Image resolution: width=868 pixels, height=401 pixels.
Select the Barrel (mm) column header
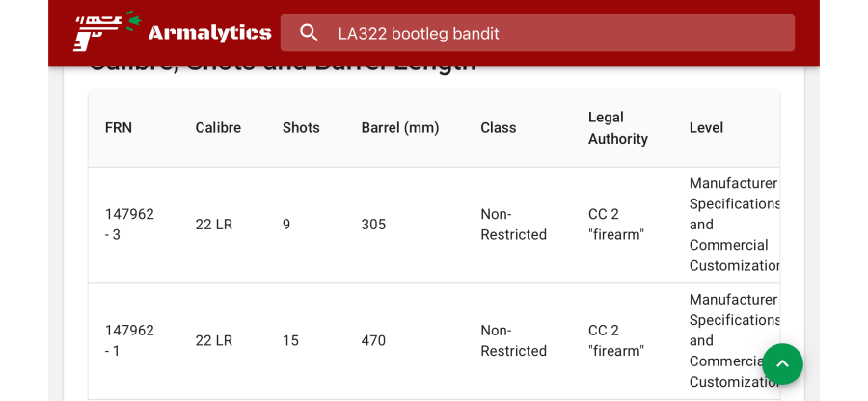pyautogui.click(x=400, y=128)
